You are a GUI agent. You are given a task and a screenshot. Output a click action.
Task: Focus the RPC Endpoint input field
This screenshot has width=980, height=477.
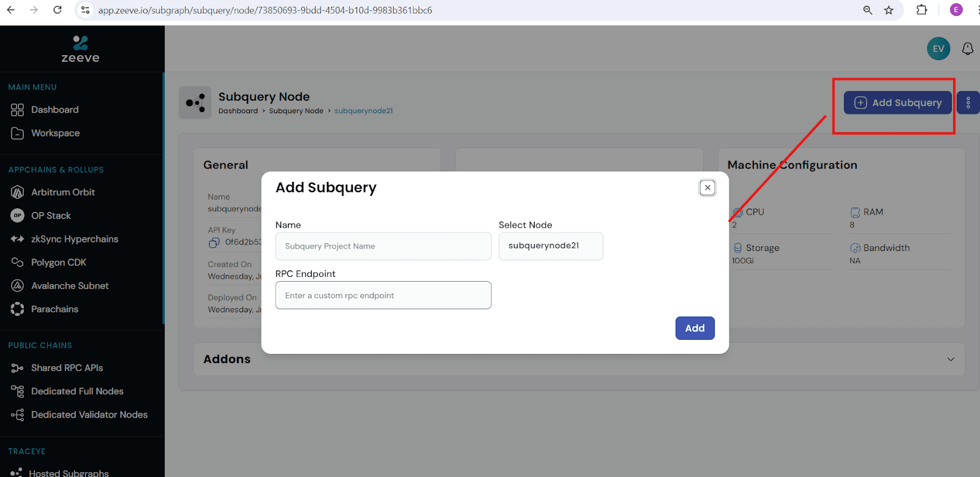pos(383,295)
